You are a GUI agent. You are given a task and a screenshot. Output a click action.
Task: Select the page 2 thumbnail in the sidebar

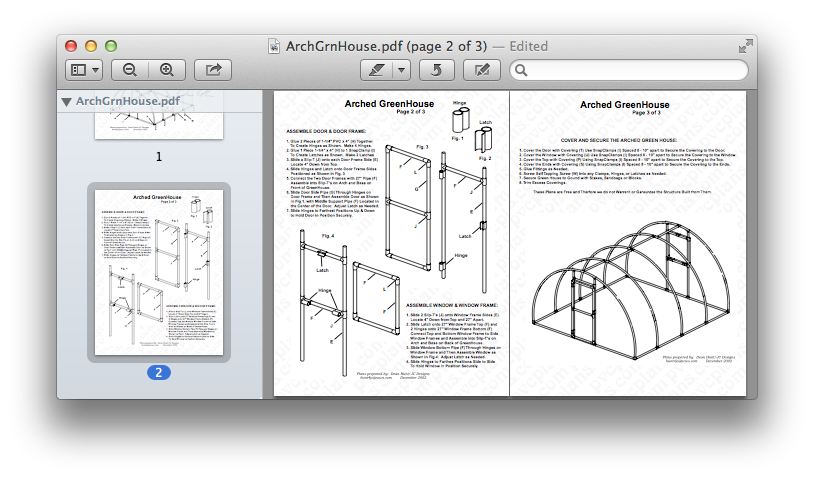(159, 272)
